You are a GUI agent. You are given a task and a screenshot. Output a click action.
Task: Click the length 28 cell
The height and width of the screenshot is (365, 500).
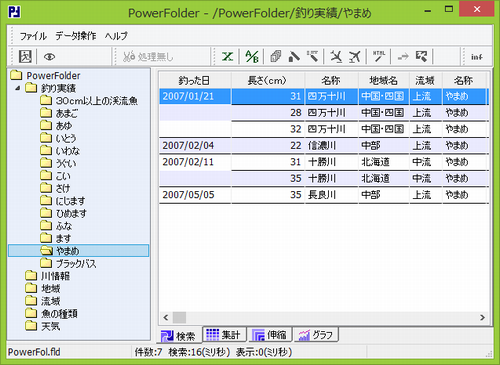pos(268,113)
